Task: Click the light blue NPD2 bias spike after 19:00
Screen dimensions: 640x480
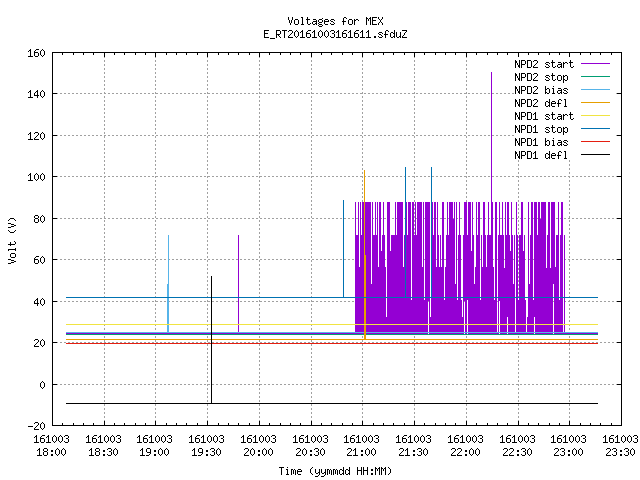Action: coord(168,283)
